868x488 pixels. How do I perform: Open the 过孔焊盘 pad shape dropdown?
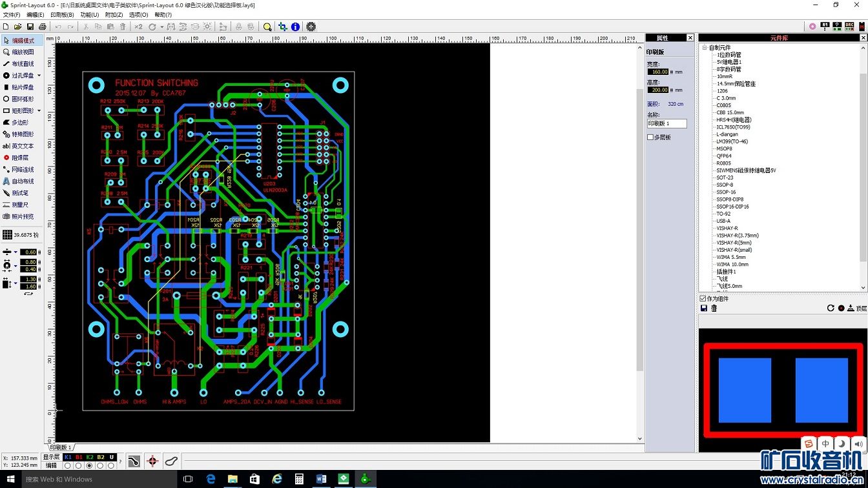tap(39, 76)
